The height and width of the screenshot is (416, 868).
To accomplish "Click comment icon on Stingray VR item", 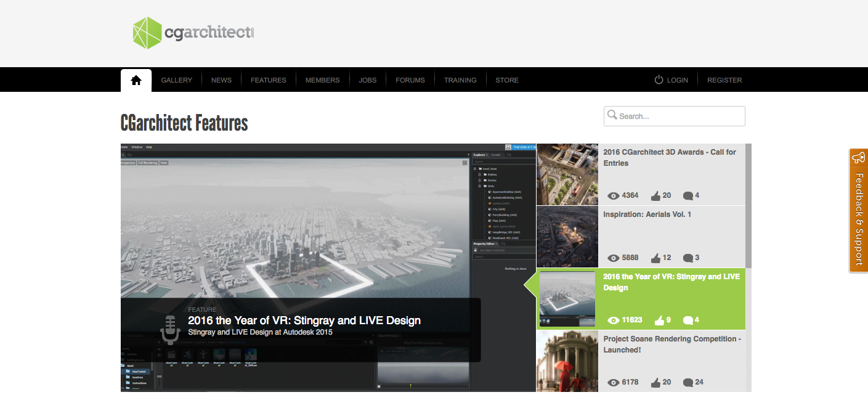I will click(688, 320).
